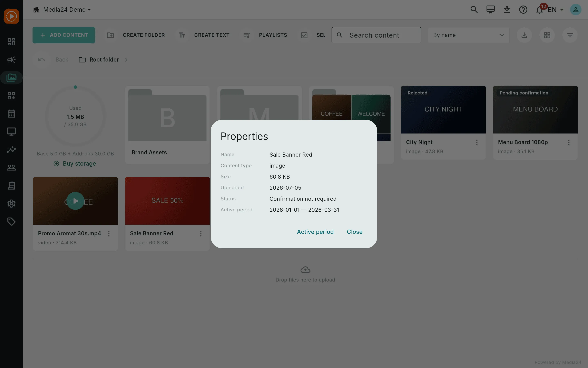Viewport: 588px width, 368px height.
Task: Open the reports receipt sidebar icon
Action: (x=11, y=185)
